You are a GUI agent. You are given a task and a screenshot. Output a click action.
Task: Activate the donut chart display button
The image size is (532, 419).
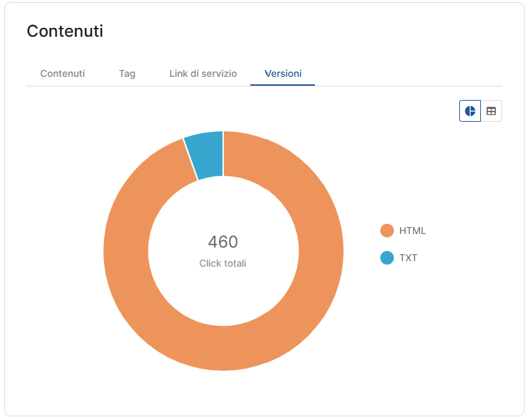point(470,111)
